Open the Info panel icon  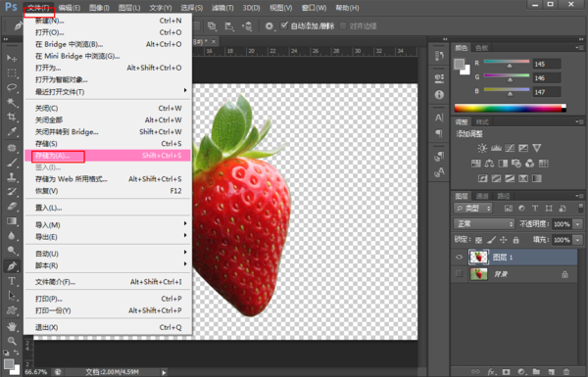(x=439, y=95)
